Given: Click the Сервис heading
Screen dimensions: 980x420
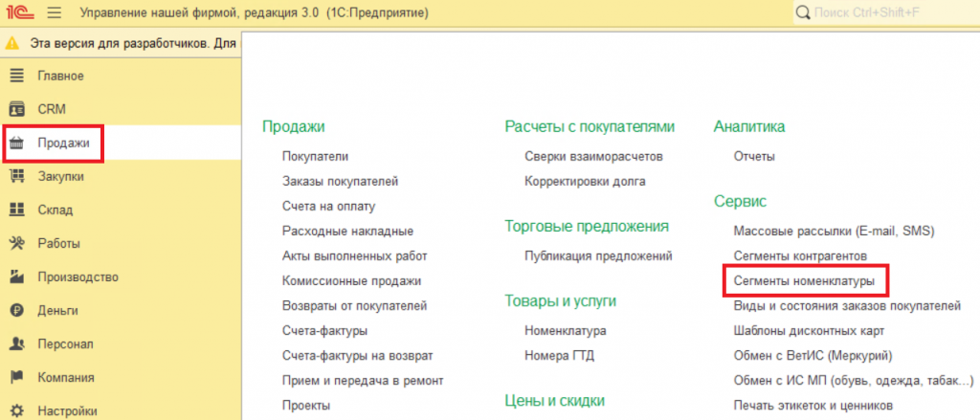Looking at the screenshot, I should 740,201.
